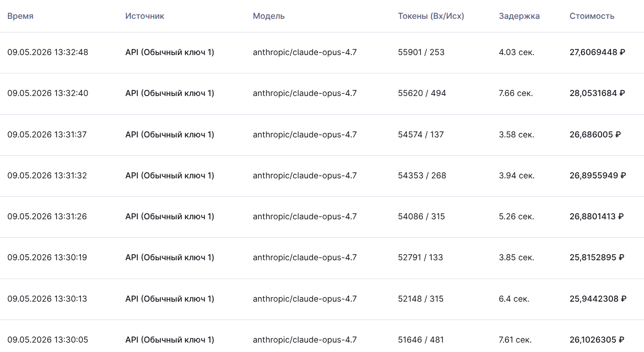Image resolution: width=644 pixels, height=352 pixels.
Task: Click the model name in the 13:30:13 row
Action: click(305, 299)
